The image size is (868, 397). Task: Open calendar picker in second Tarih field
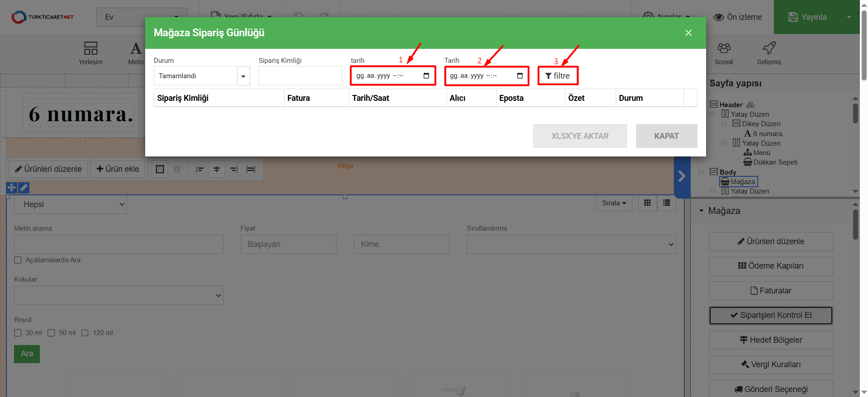coord(520,76)
